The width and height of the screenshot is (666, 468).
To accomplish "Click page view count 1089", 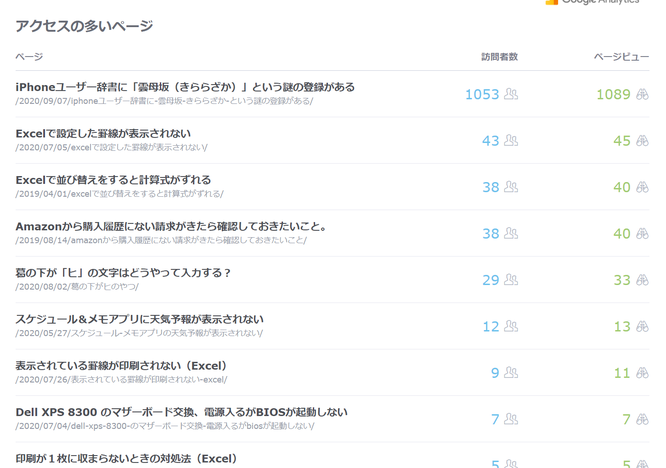I will point(613,94).
